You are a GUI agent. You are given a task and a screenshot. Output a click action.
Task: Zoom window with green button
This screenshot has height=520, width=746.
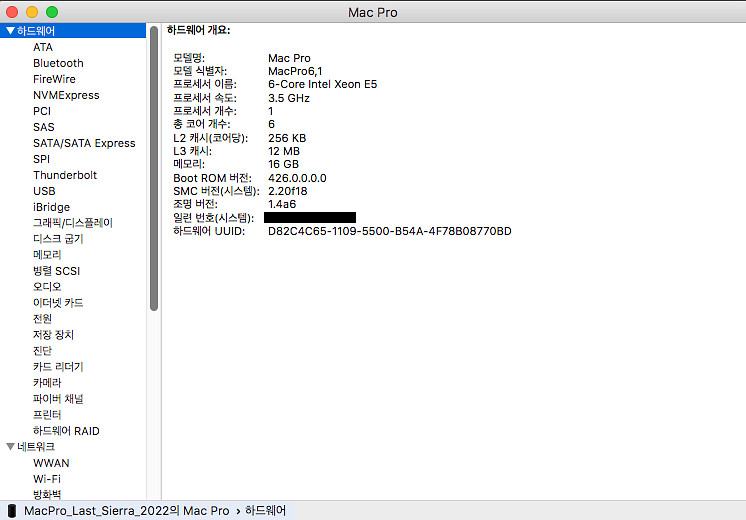click(52, 12)
